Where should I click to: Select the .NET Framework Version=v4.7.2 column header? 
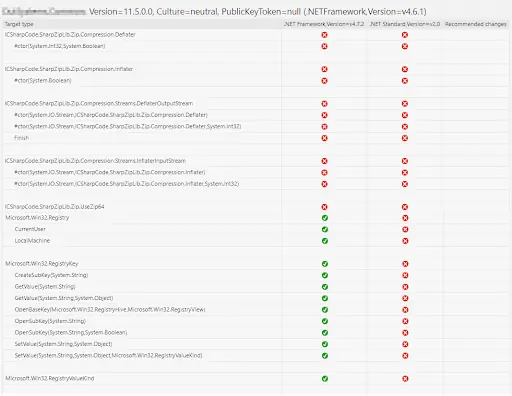coord(324,24)
